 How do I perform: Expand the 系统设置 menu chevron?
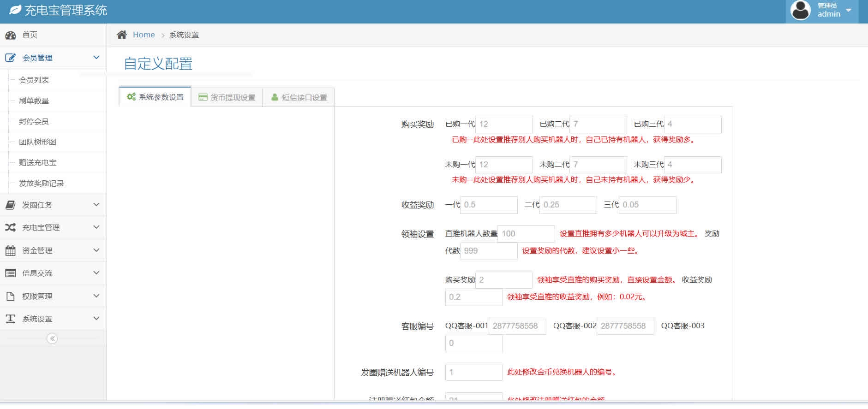(96, 319)
